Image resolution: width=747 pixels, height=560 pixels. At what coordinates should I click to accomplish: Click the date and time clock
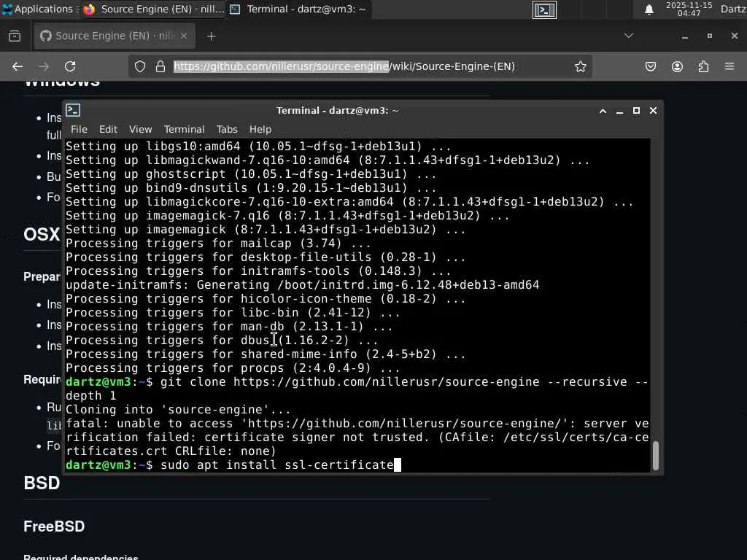click(x=689, y=9)
